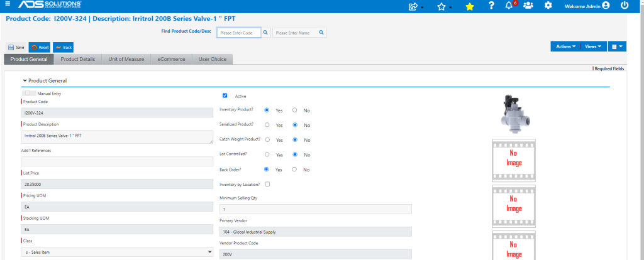Select Yes for Lot Controlled
The height and width of the screenshot is (260, 644).
[267, 154]
